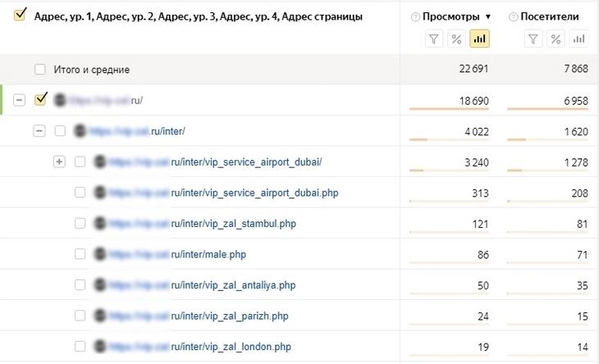Click the help icon beside Посетители
599x364 pixels.
point(514,16)
